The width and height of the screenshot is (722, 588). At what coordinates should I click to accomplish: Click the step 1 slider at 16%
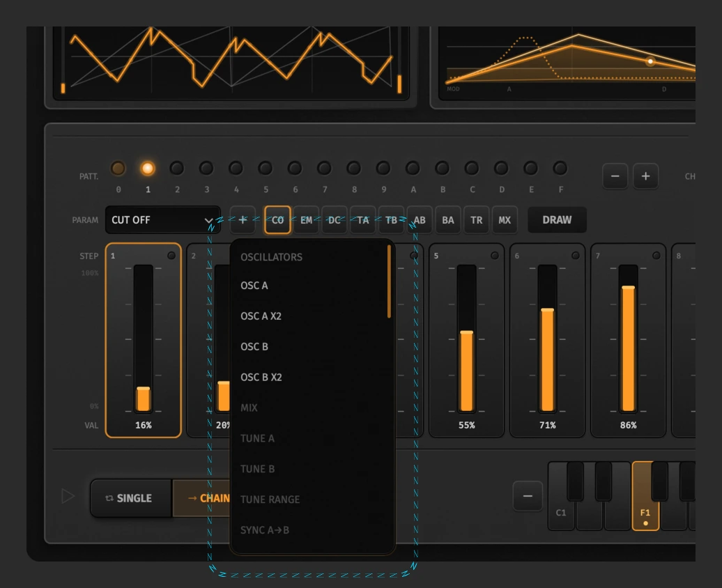143,338
